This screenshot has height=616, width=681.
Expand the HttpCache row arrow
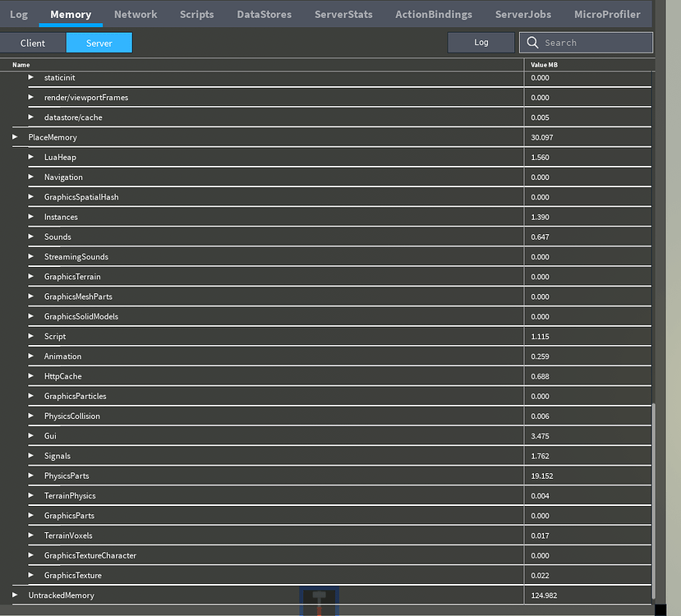[31, 376]
